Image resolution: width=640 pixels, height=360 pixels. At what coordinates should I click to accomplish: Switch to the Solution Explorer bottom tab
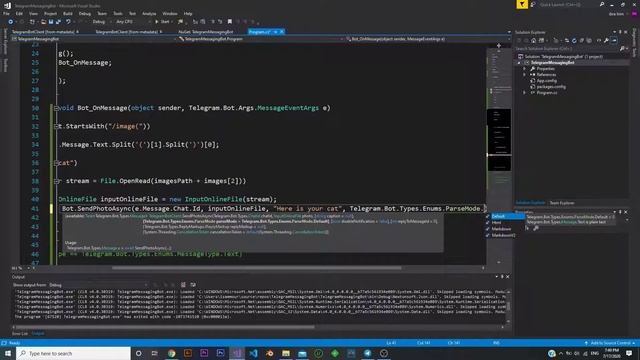point(530,203)
